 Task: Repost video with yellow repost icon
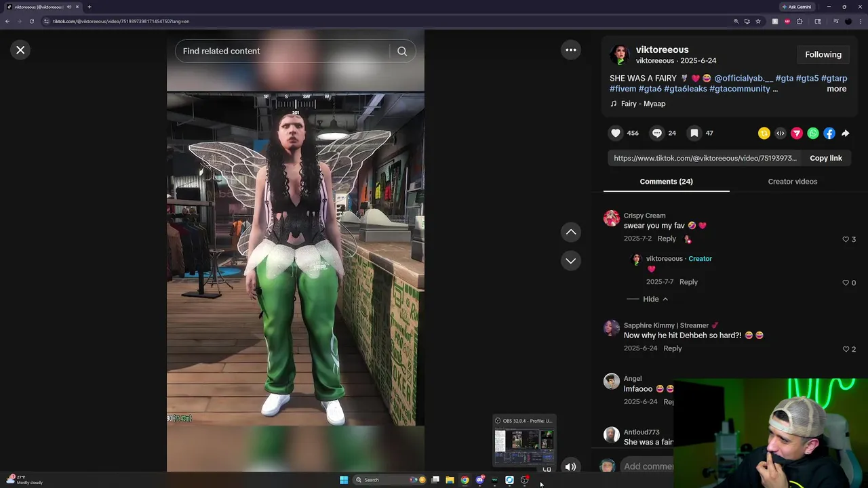click(764, 134)
